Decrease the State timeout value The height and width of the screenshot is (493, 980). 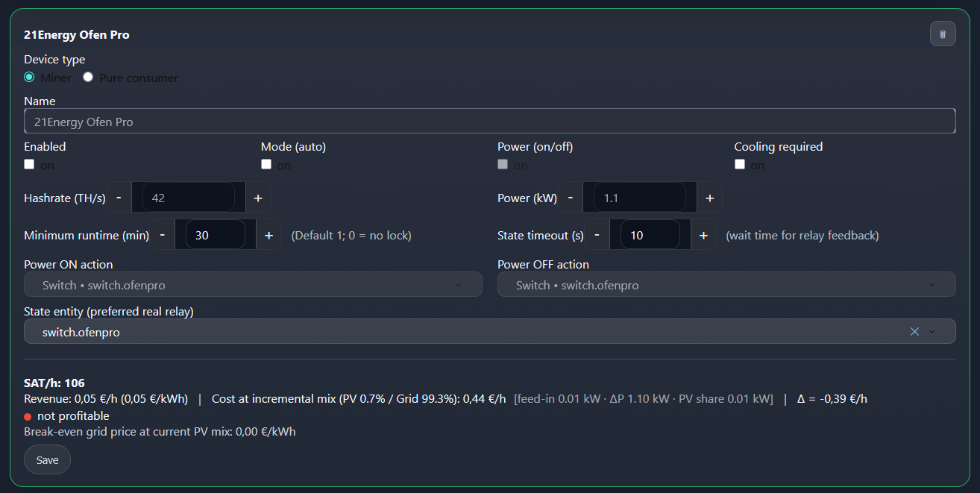point(597,235)
